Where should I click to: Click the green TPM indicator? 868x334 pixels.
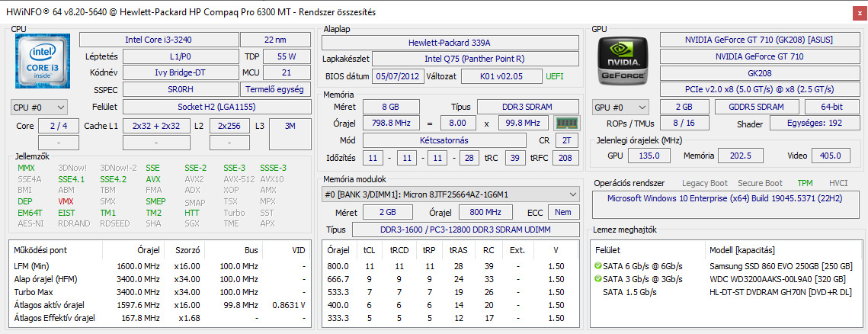point(805,183)
